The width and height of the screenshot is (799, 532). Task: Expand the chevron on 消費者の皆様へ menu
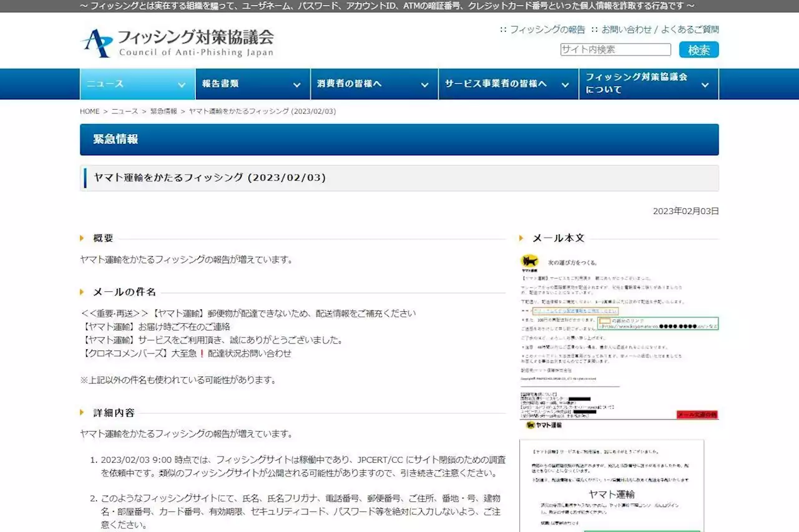tap(424, 85)
